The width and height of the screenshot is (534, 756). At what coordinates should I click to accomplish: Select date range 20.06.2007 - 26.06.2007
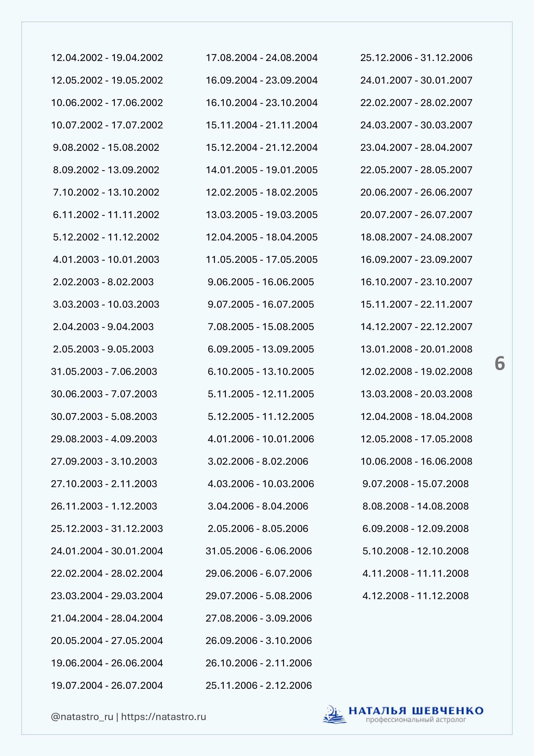point(416,192)
